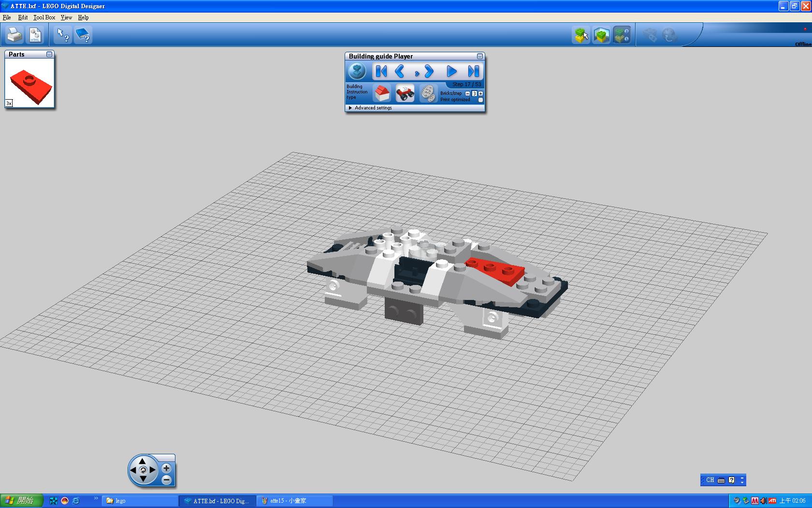Viewport: 812px width, 508px height.
Task: Expand Advanced settings in Building guide Player
Action: 350,108
